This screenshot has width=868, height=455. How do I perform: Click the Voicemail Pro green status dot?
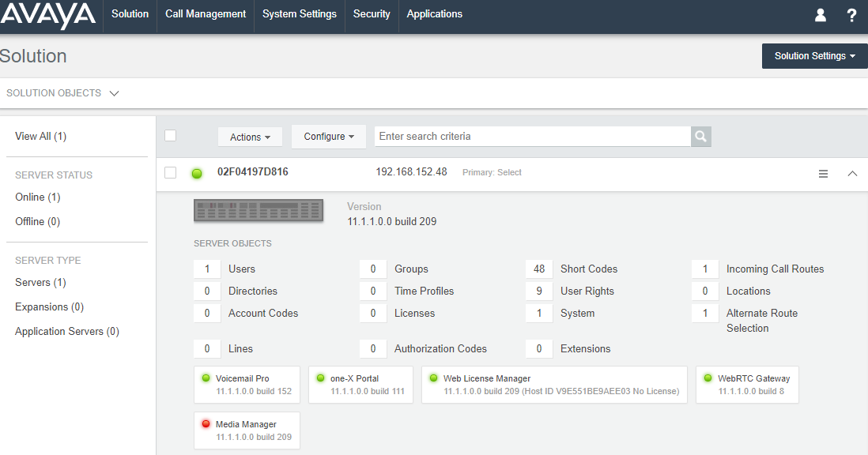206,378
